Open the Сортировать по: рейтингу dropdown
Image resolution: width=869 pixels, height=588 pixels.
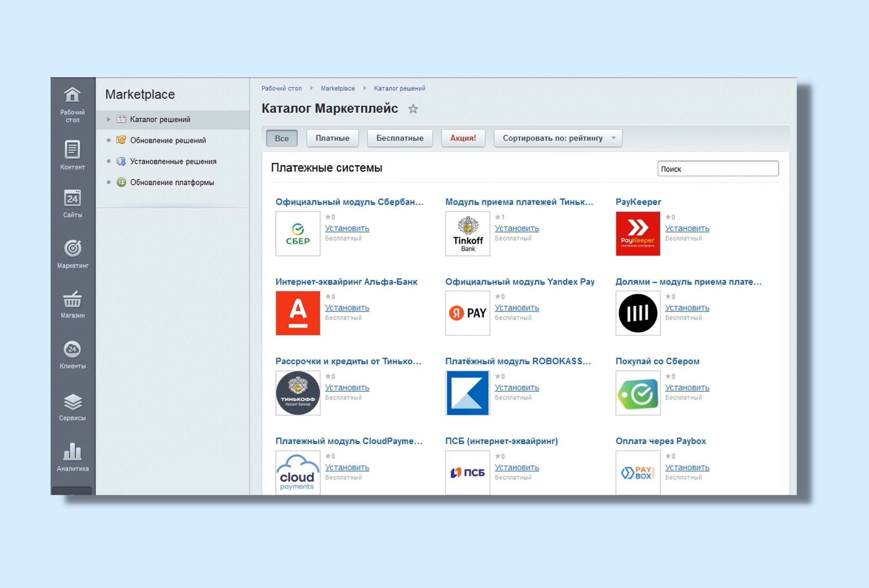(x=558, y=138)
